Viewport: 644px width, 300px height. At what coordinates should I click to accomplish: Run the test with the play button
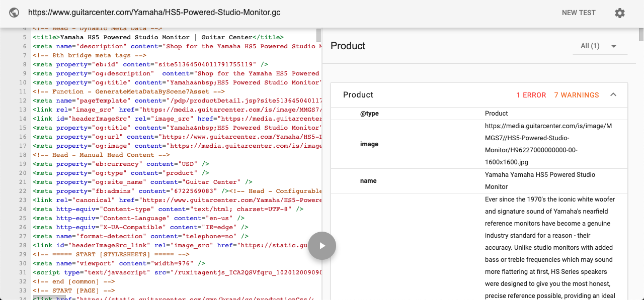(322, 246)
